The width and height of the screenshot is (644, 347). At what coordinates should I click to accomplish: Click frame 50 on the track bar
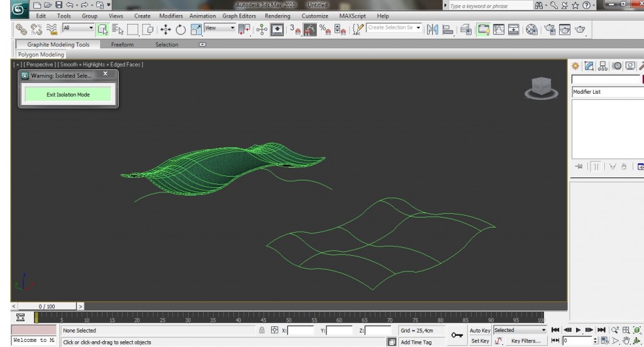point(288,317)
